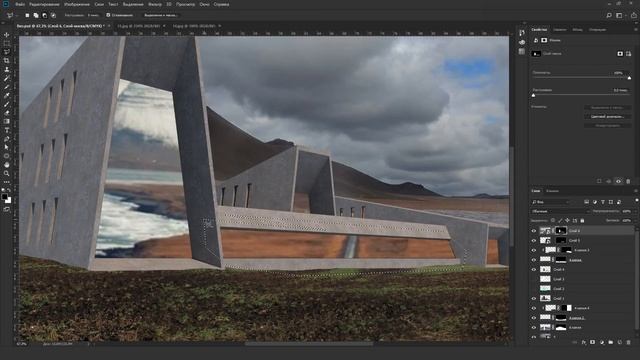
Task: Select the Crop tool
Action: 7,61
